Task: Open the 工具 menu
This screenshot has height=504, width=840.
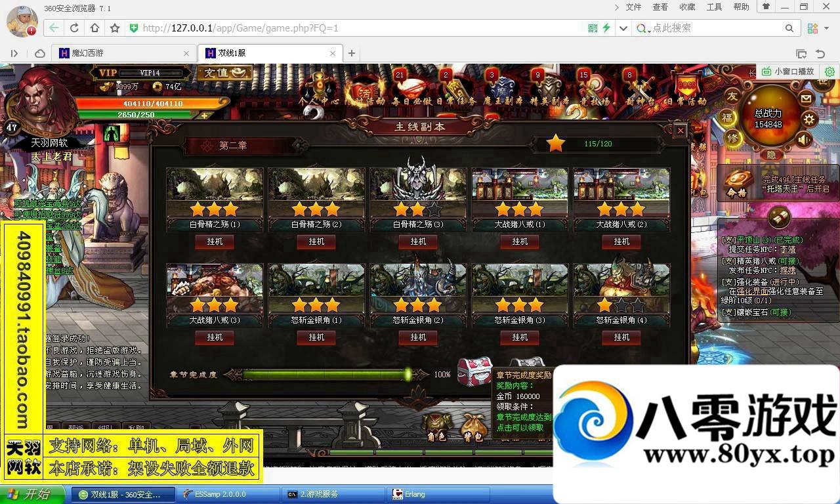Action: [x=714, y=7]
